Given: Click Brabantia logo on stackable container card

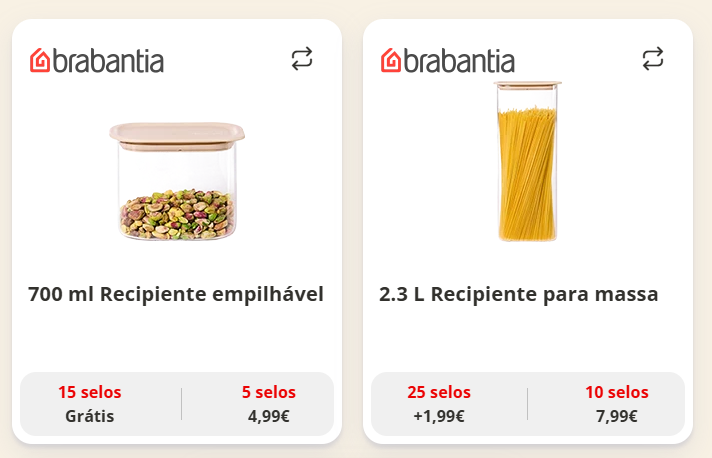Looking at the screenshot, I should [97, 61].
